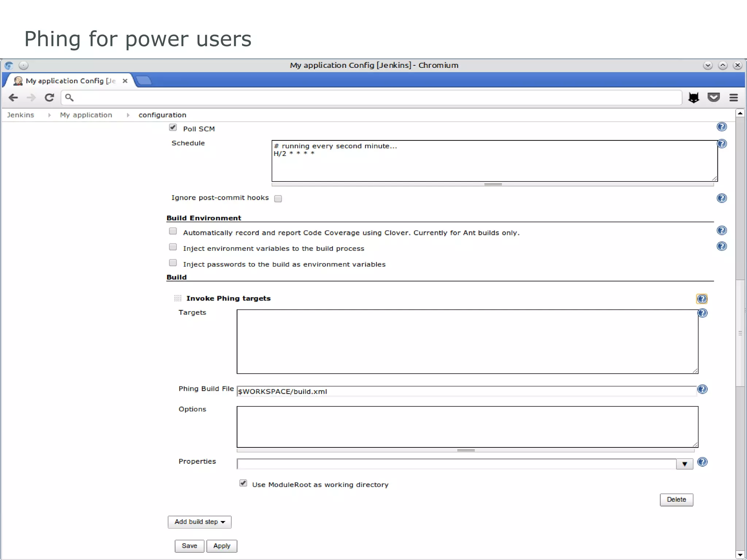747x560 pixels.
Task: Close the My application Config tab
Action: tap(125, 81)
